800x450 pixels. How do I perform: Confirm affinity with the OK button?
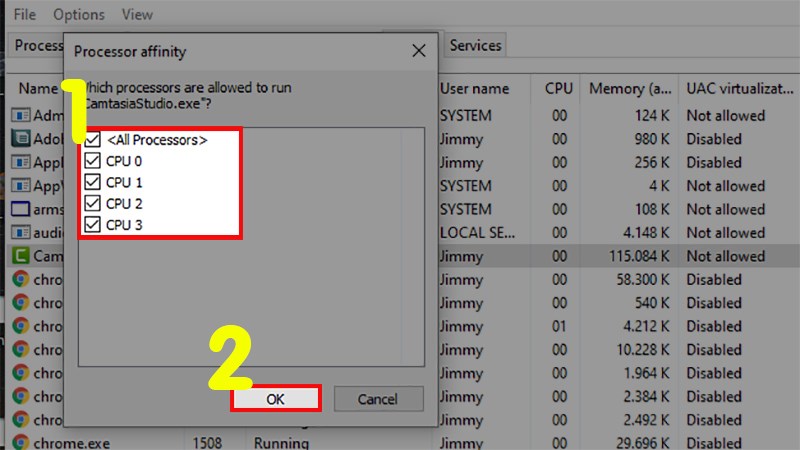coord(276,398)
